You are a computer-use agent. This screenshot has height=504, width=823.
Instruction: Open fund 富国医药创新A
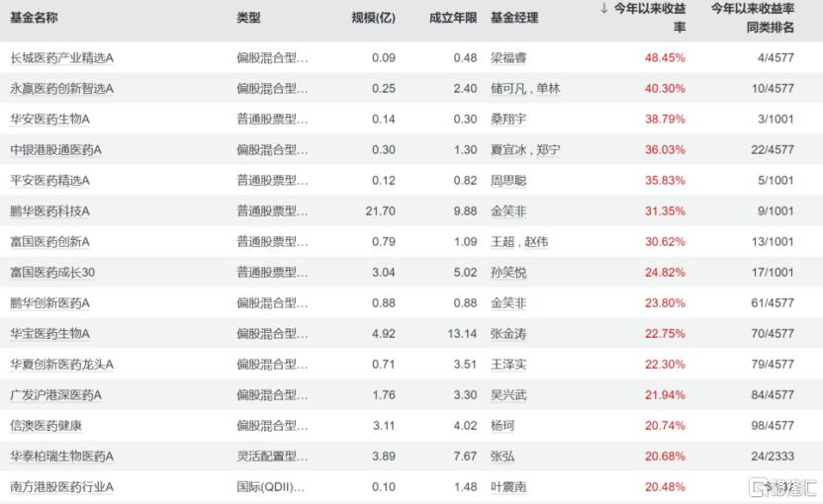49,242
